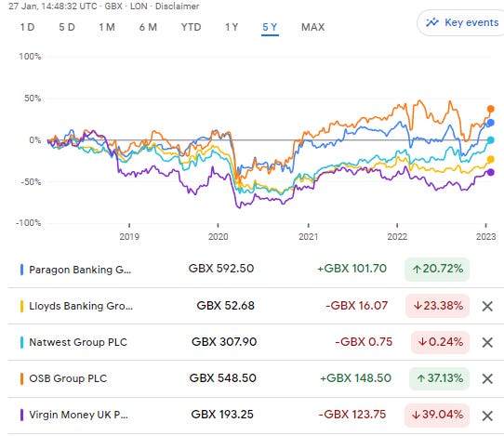Viewport: 504px width, 436px height.
Task: Click the blue endpoint dot on chart
Action: point(490,123)
